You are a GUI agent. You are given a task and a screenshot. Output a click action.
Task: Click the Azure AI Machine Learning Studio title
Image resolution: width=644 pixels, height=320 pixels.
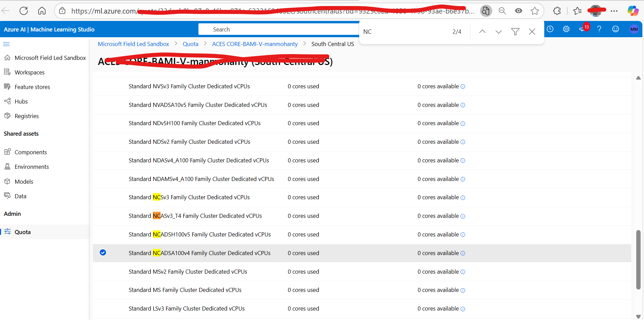coord(49,29)
